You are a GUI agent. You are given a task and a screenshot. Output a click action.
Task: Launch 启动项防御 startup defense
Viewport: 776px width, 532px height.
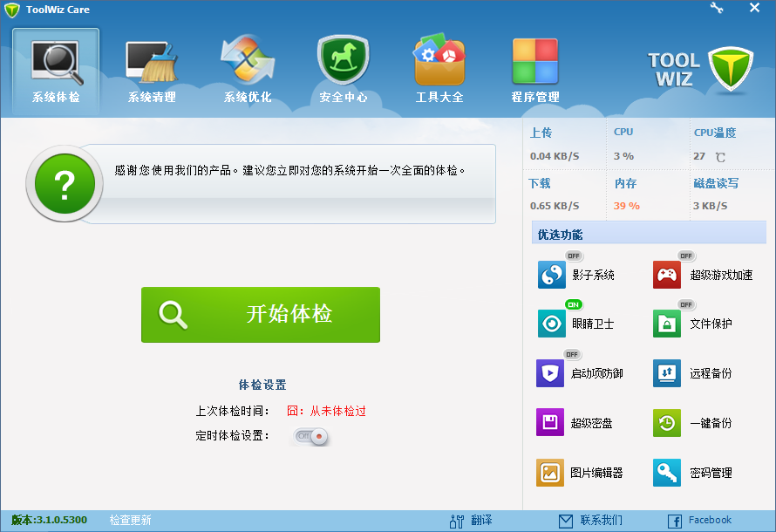(x=550, y=373)
